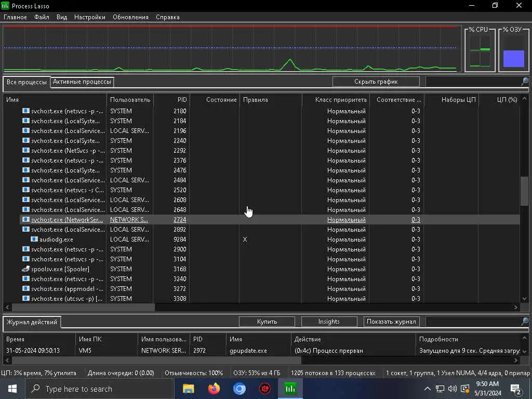
Task: Click icon of svchost.exe PID 2376
Action: click(x=26, y=160)
